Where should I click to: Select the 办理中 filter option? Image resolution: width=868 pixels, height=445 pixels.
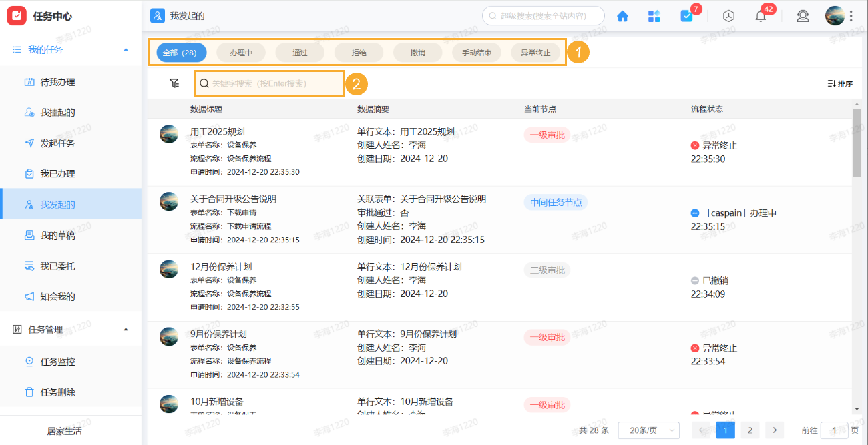pyautogui.click(x=240, y=52)
